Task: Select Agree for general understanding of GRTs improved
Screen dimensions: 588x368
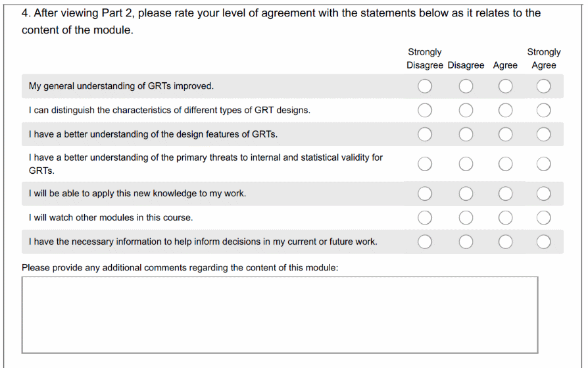Action: (505, 86)
